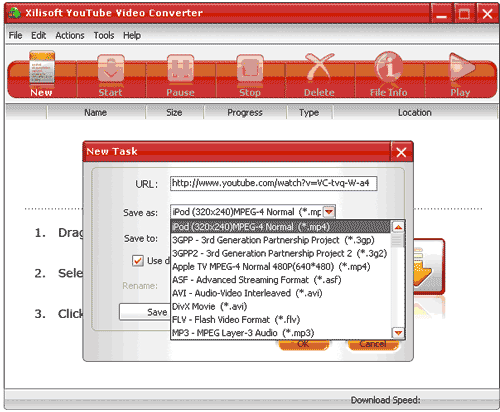Choose 3GPP (*.3gp) format option

[x=280, y=240]
